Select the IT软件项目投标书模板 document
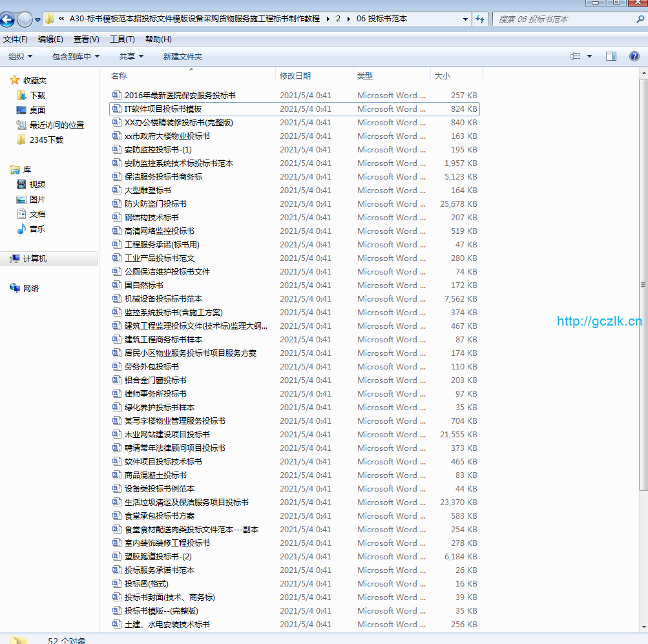The image size is (648, 644). tap(163, 109)
